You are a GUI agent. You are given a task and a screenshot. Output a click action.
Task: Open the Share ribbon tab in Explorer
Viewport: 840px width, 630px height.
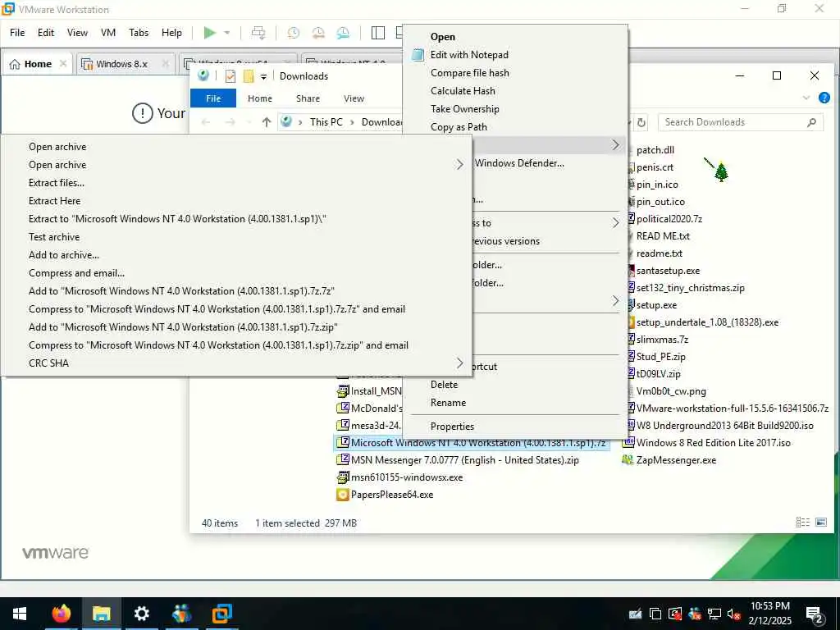point(308,98)
